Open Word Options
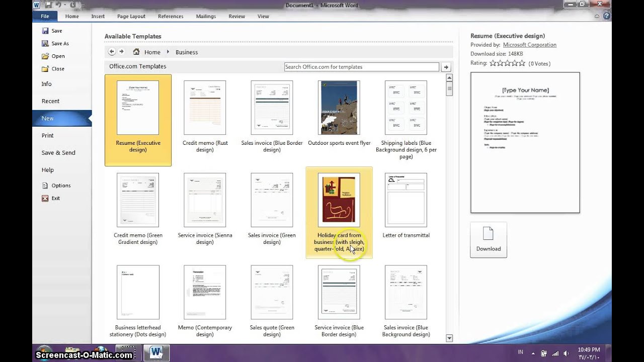 click(x=56, y=185)
